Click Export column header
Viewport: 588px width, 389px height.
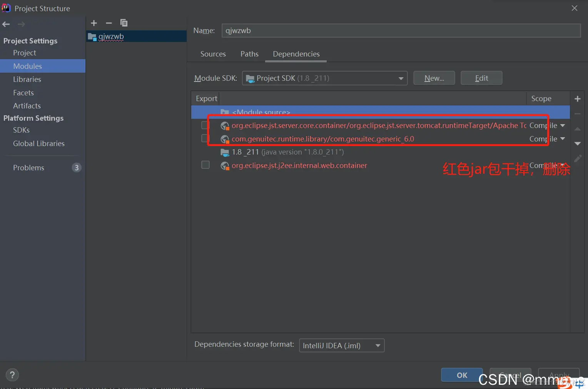pyautogui.click(x=206, y=98)
